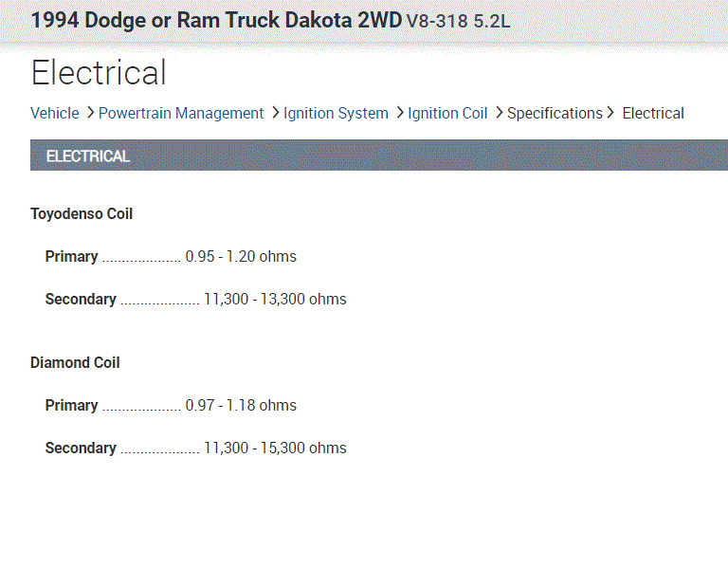Viewport: 728px width, 568px height.
Task: Click the chevron after Ignition Coil
Action: [498, 113]
